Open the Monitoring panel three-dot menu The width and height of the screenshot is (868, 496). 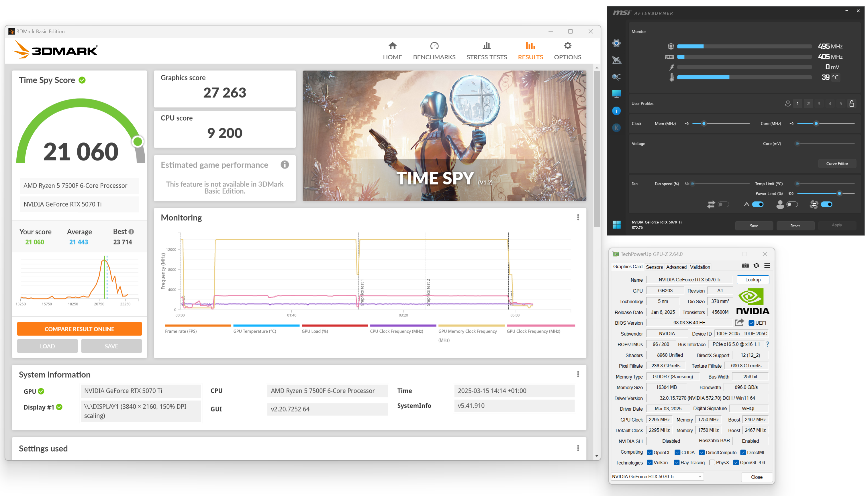point(578,217)
